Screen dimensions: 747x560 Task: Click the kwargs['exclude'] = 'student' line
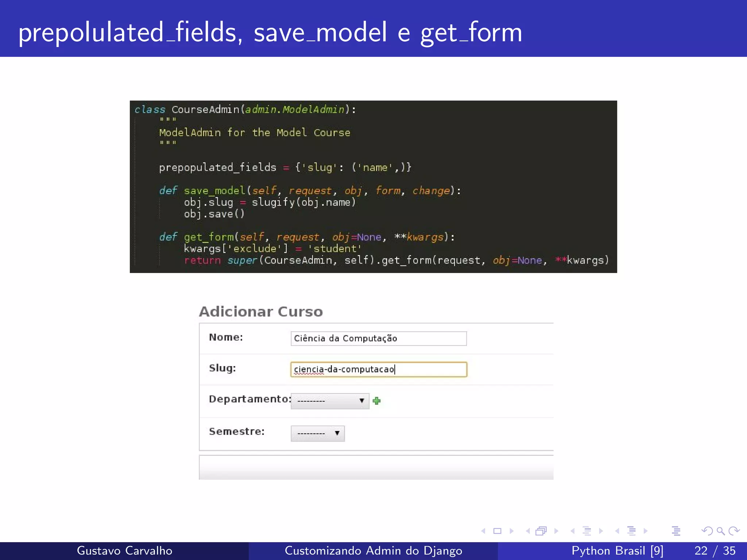[x=272, y=249]
